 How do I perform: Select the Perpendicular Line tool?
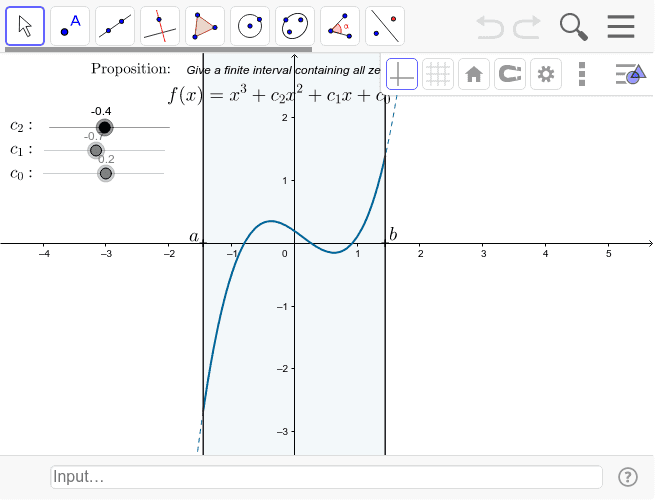160,26
